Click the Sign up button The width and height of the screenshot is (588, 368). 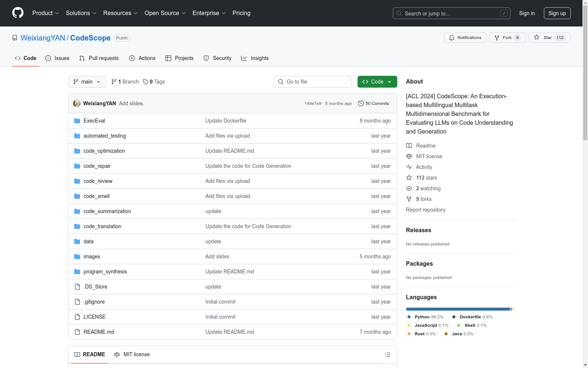point(557,13)
